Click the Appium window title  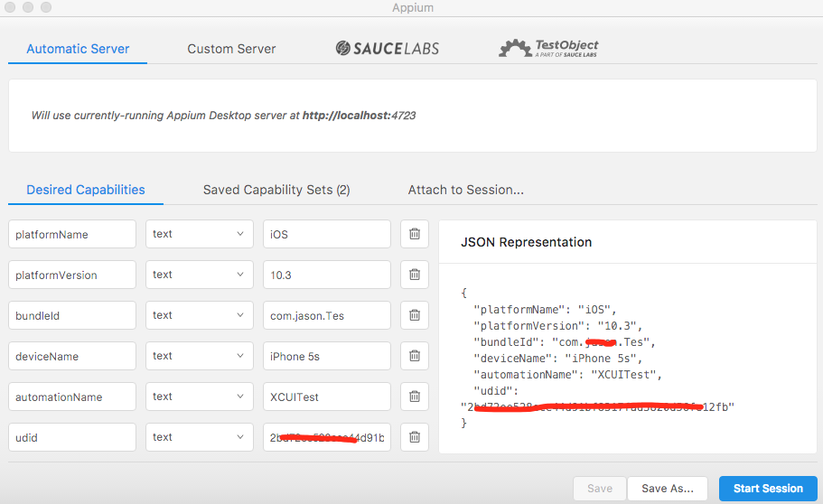click(413, 7)
